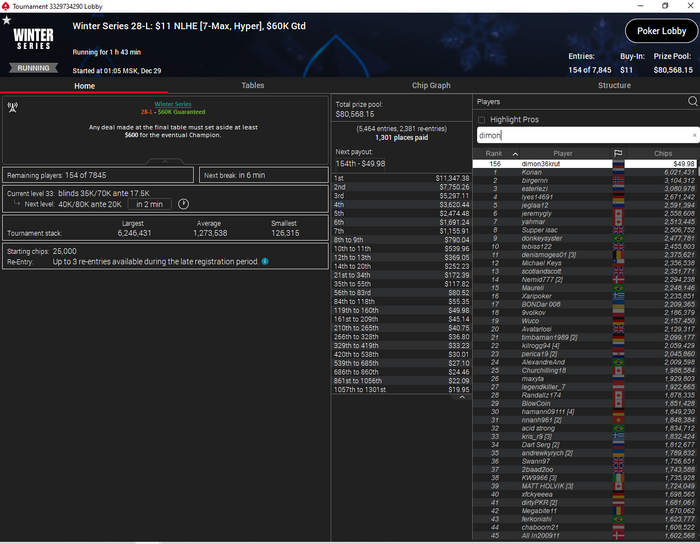Click the Largest stack 6,246,431 value
Viewport: 700px width, 544px height.
point(134,233)
